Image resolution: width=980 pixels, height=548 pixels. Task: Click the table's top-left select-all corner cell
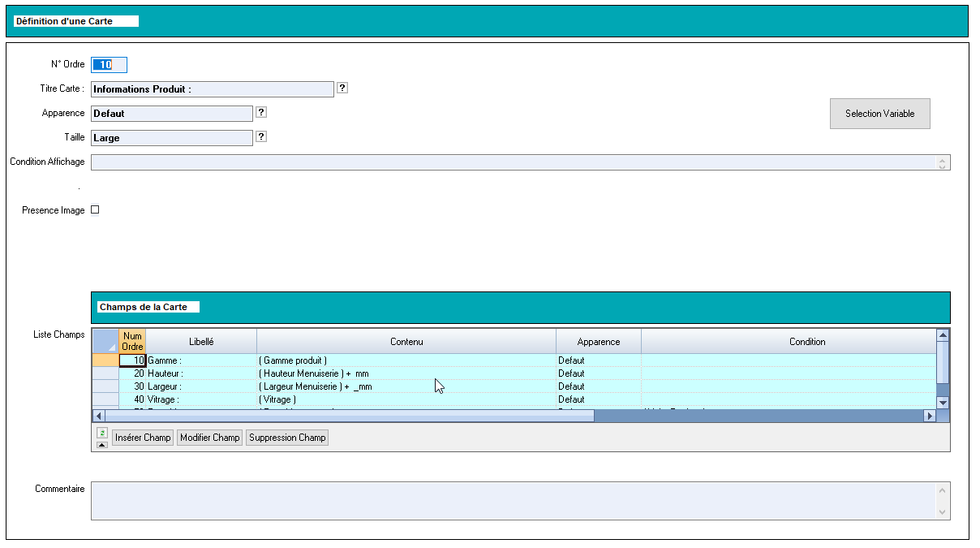pyautogui.click(x=105, y=341)
